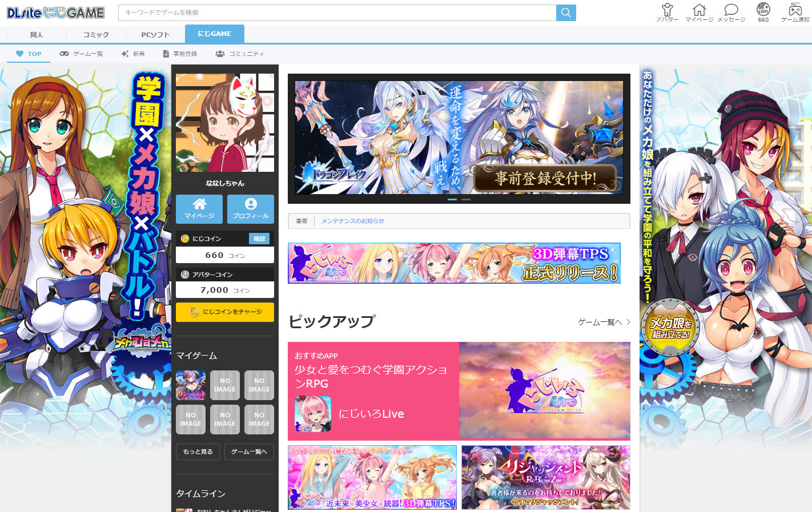Open game notifications controller icon
The image size is (812, 512).
click(x=795, y=13)
